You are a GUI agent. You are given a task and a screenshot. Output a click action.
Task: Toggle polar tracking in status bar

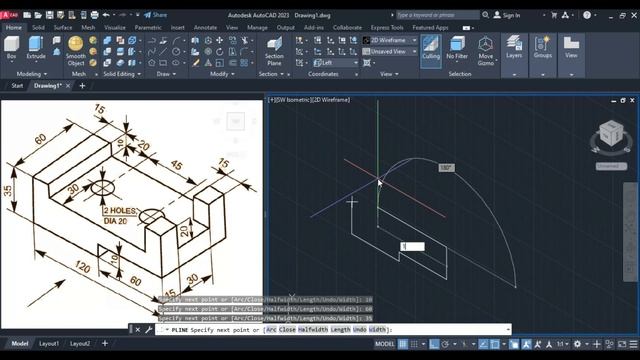(x=445, y=344)
